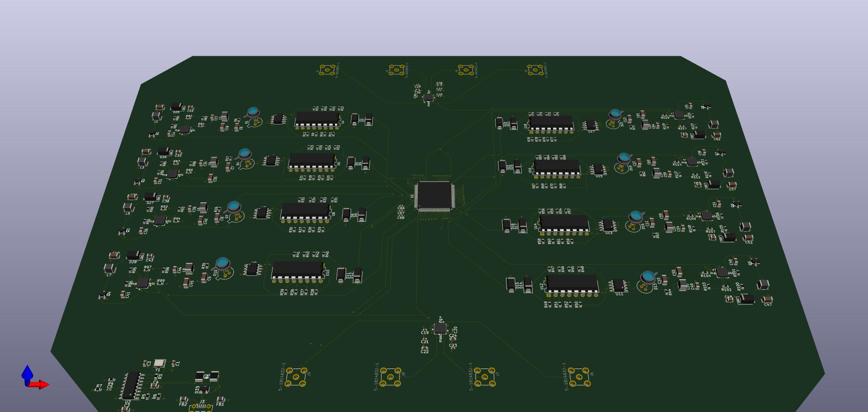This screenshot has width=868, height=412.
Task: Pick the blue photodiode D10
Action: coord(222,263)
